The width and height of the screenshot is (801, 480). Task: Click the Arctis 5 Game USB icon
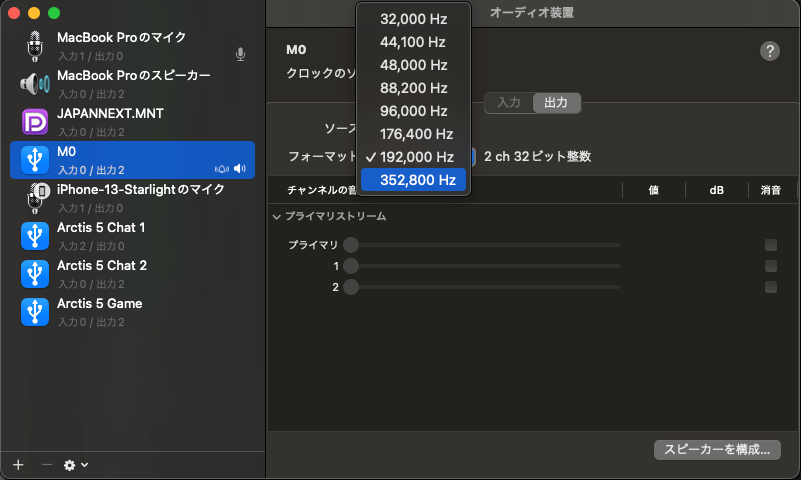(x=35, y=311)
